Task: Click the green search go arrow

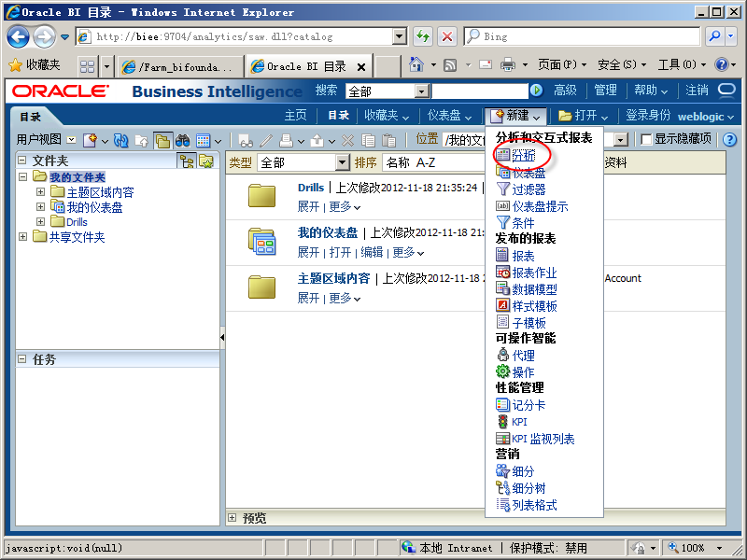Action: [x=536, y=90]
